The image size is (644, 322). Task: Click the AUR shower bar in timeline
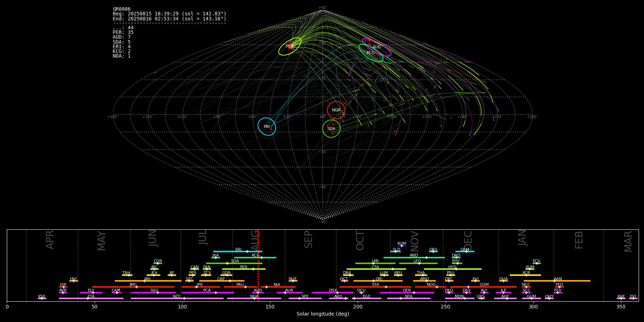(289, 293)
